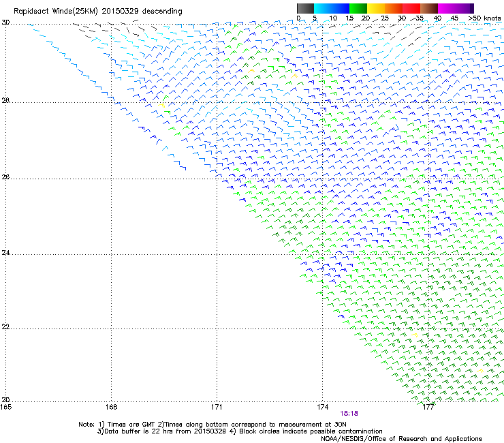Viewport: 504px width, 443px height.
Task: Click the '35' label under the color bar
Action: pyautogui.click(x=420, y=18)
